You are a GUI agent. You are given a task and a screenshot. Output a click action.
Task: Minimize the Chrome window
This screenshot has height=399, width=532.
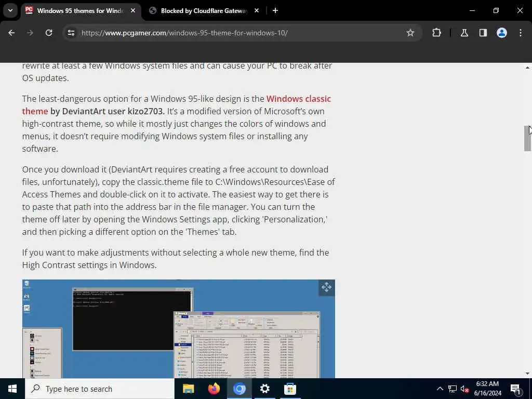[472, 10]
